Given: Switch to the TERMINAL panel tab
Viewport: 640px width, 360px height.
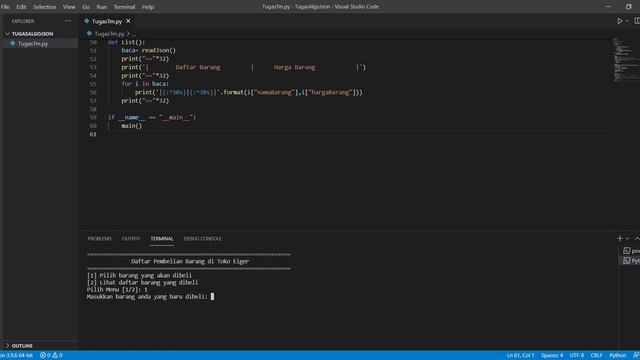Looking at the screenshot, I should [162, 238].
